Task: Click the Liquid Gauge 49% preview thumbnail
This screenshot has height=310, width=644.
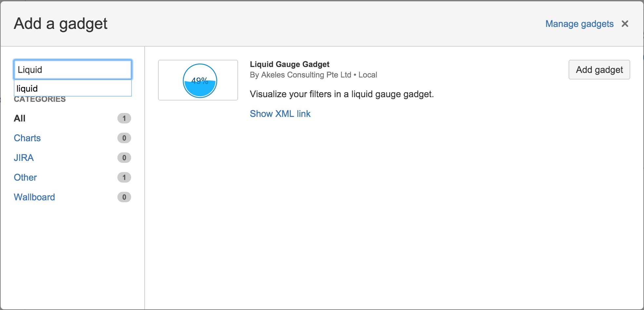Action: coord(198,80)
